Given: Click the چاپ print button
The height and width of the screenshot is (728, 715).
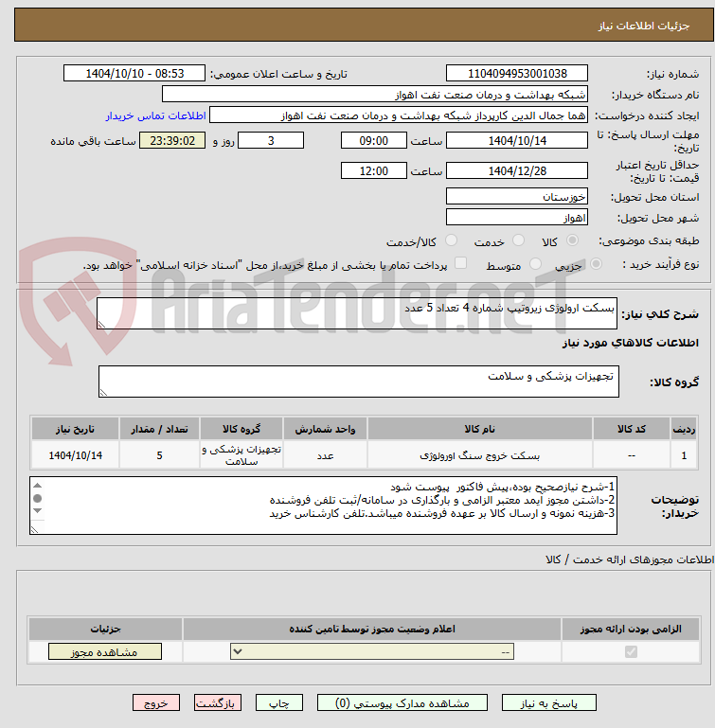Looking at the screenshot, I should 279,703.
